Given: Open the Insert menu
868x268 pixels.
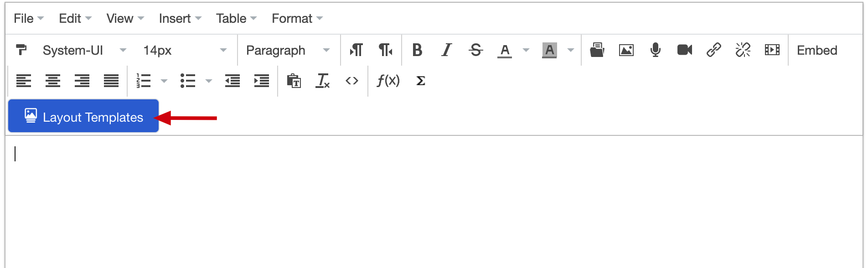Looking at the screenshot, I should [180, 18].
